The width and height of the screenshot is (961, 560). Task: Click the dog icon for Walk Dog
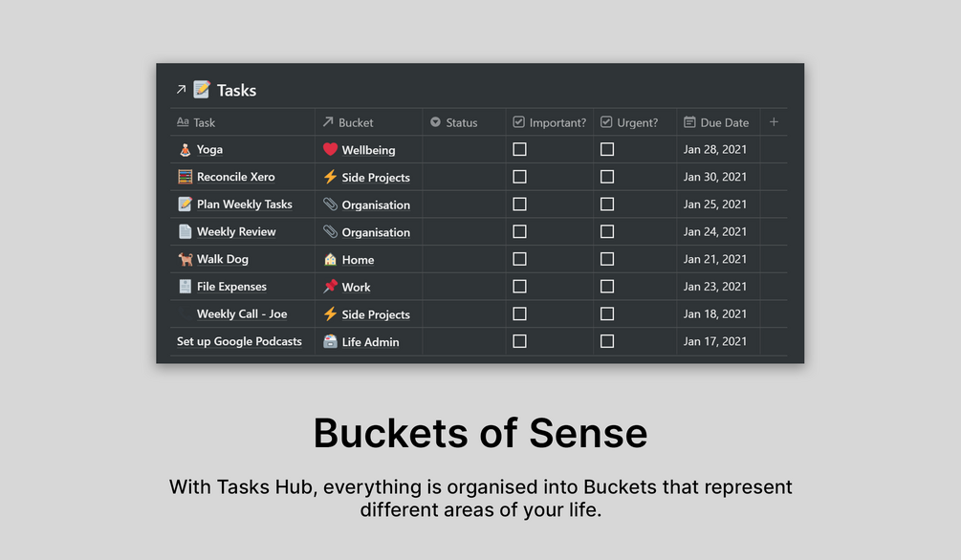click(186, 259)
